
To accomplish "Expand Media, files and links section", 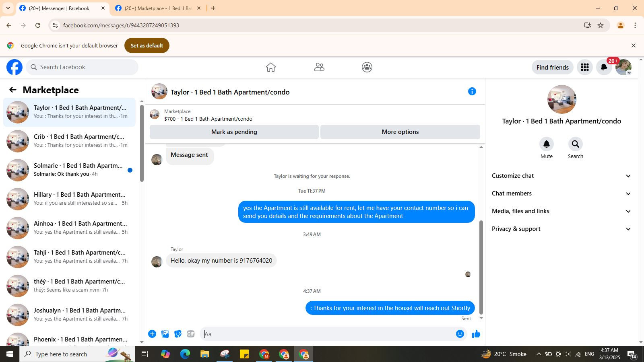I will 561,211.
